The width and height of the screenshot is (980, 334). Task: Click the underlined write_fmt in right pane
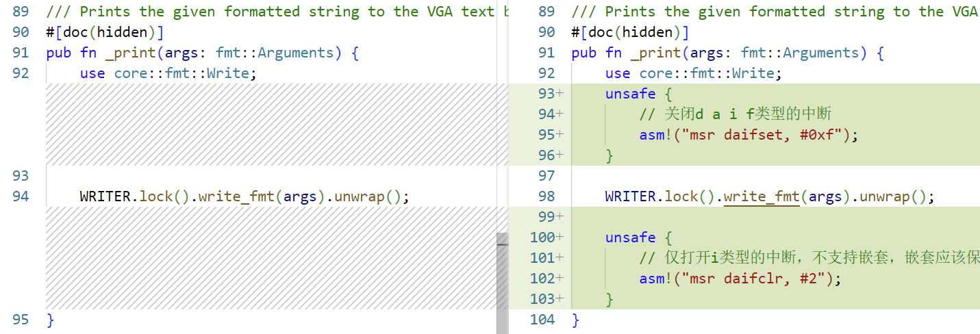762,196
